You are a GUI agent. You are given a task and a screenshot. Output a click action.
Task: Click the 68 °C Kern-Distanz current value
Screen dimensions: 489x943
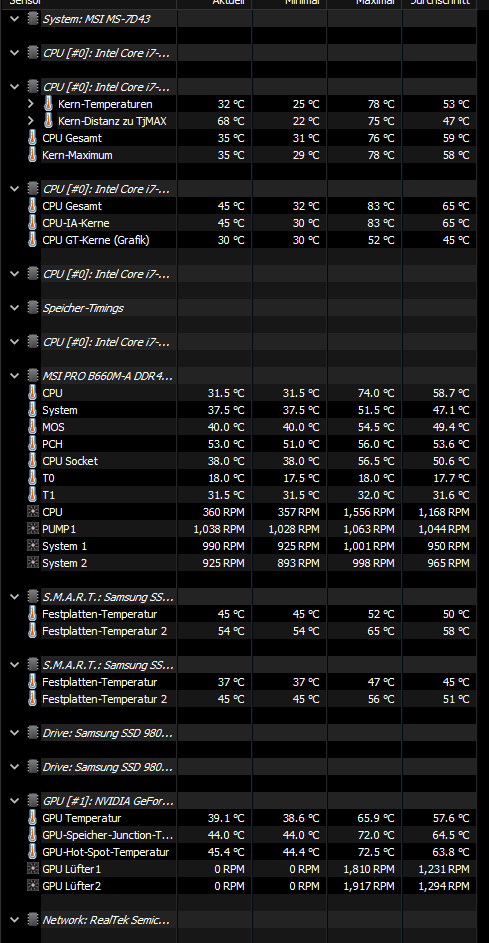pyautogui.click(x=231, y=121)
